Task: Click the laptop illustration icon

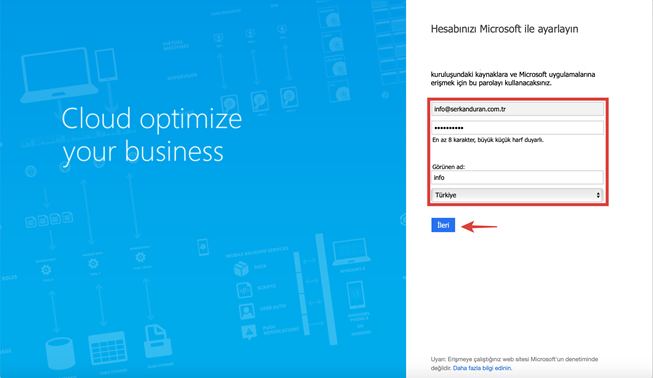Action: [x=58, y=75]
